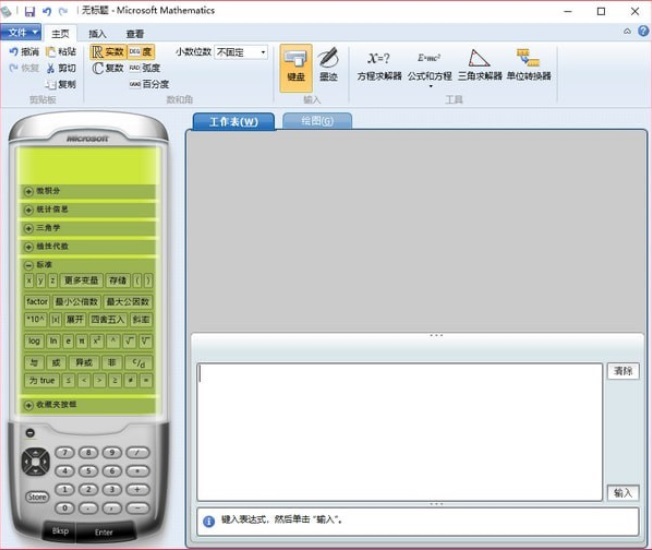The height and width of the screenshot is (550, 652).
Task: Open the Equation Solver (方程求解器) tool
Action: tap(379, 64)
